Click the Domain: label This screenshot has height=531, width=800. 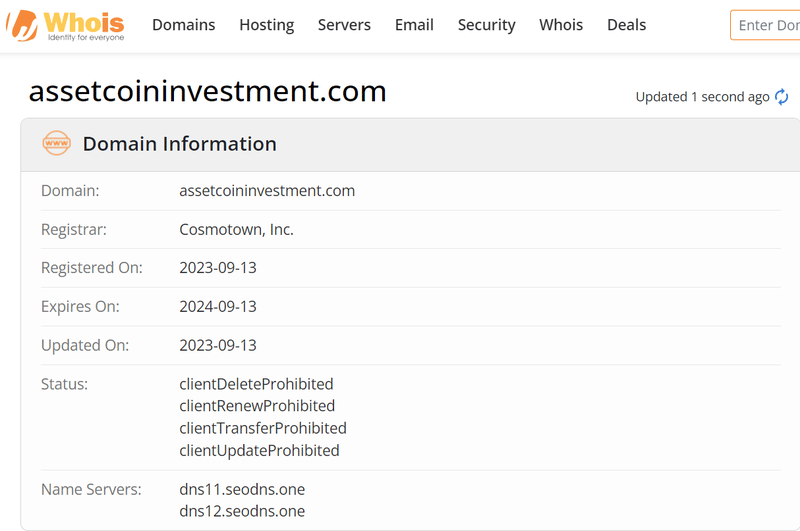[70, 191]
